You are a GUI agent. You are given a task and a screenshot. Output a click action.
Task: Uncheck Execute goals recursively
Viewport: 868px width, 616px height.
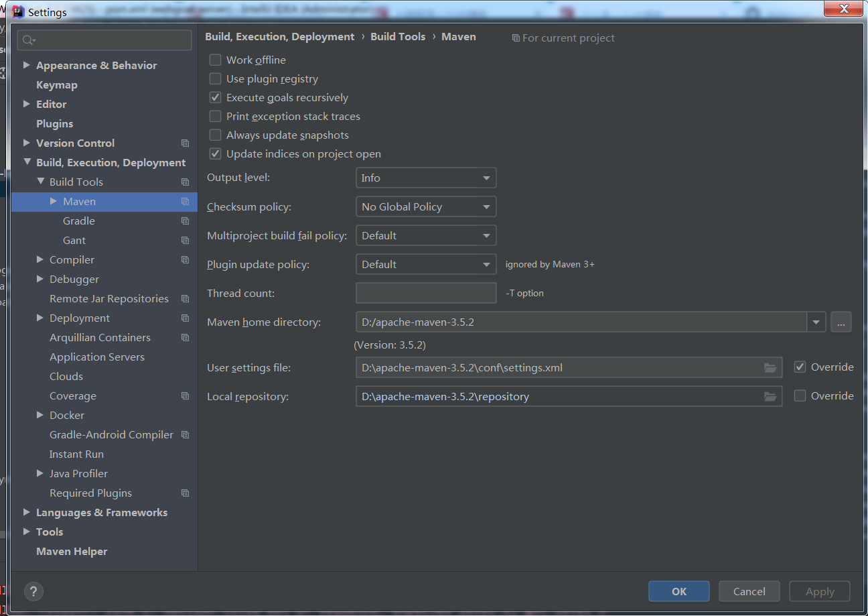click(x=215, y=97)
